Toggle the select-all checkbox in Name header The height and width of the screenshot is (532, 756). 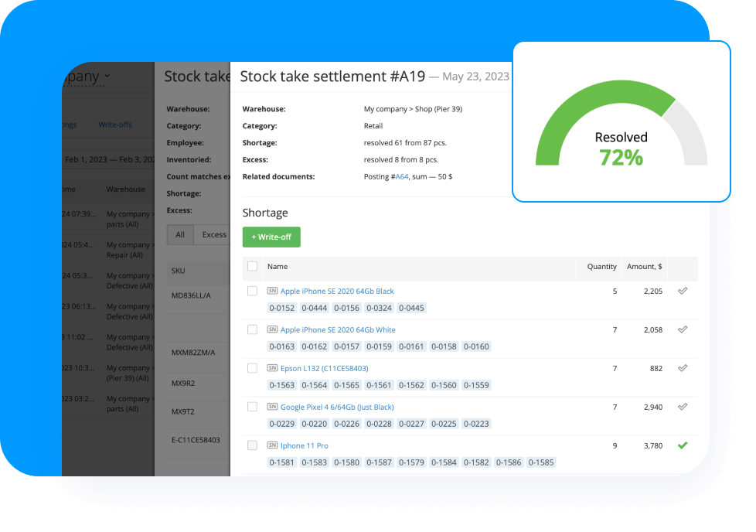[252, 267]
